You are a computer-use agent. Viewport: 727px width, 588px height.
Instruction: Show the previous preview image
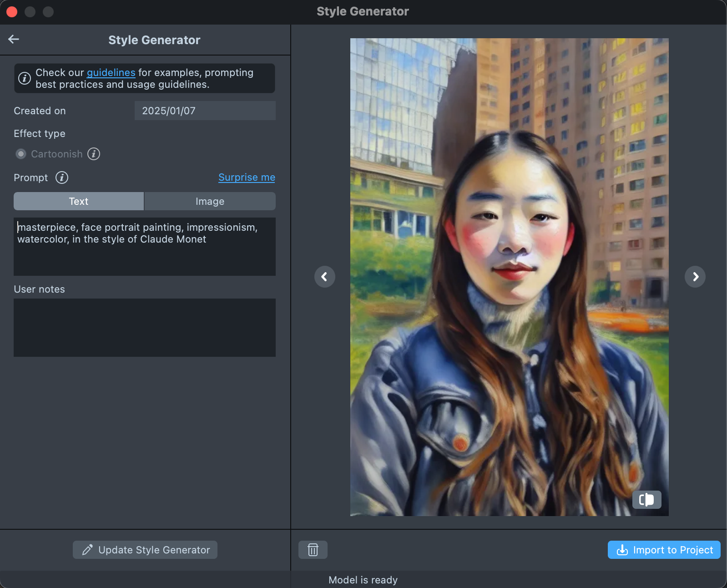tap(324, 277)
